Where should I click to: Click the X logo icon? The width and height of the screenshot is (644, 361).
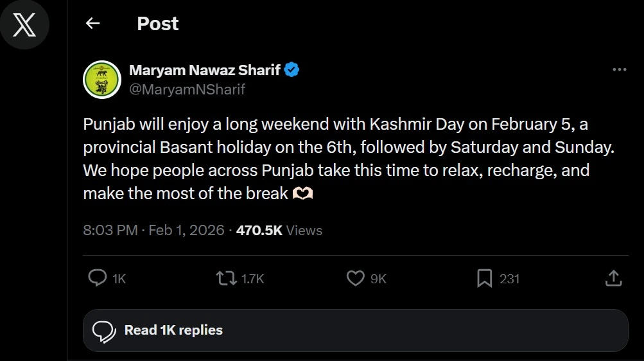point(24,25)
